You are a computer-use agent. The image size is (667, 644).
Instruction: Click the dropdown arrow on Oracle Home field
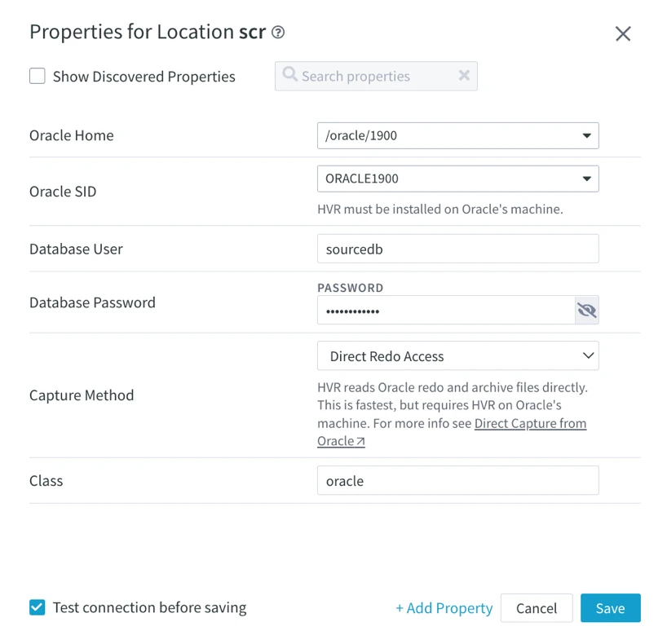click(586, 135)
